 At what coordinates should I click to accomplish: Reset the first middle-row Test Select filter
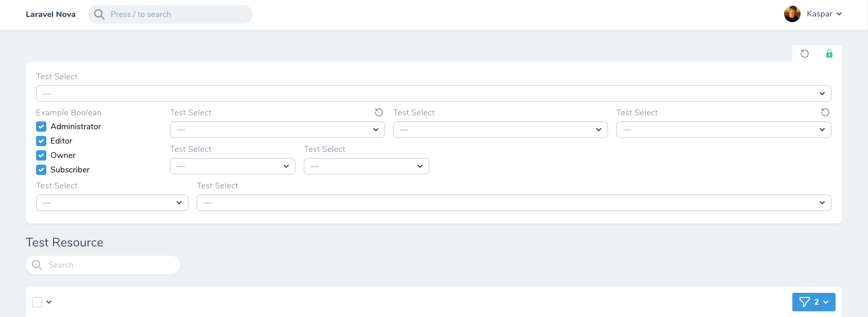point(379,112)
